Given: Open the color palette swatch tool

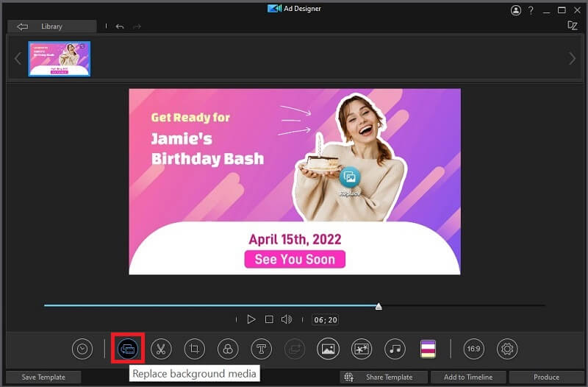Looking at the screenshot, I should (428, 348).
